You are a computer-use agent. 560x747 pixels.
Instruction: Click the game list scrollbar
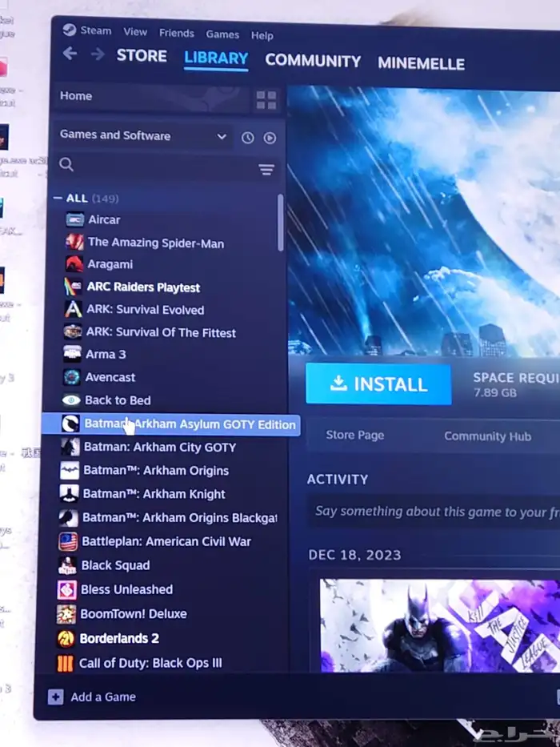pyautogui.click(x=280, y=224)
